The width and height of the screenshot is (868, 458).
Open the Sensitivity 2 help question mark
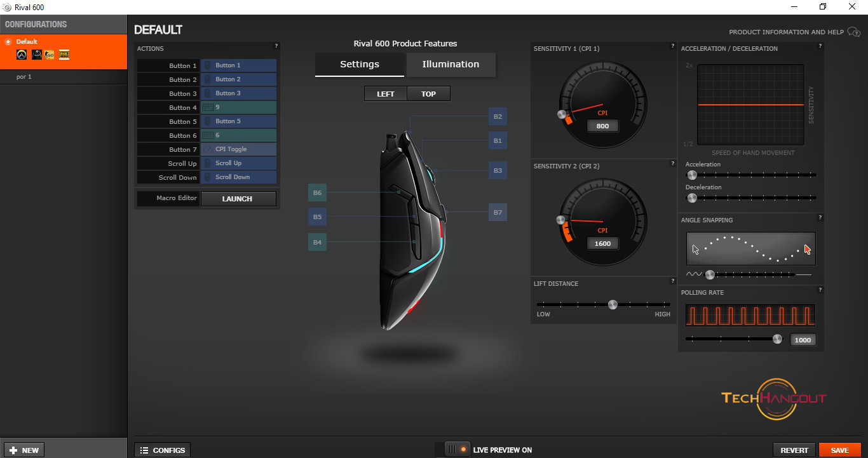pos(673,163)
